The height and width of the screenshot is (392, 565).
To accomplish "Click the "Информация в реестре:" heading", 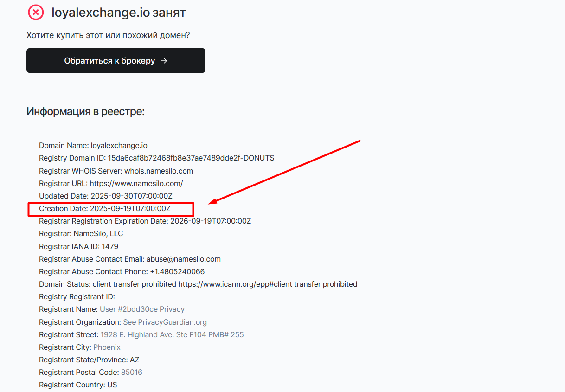I will point(85,111).
